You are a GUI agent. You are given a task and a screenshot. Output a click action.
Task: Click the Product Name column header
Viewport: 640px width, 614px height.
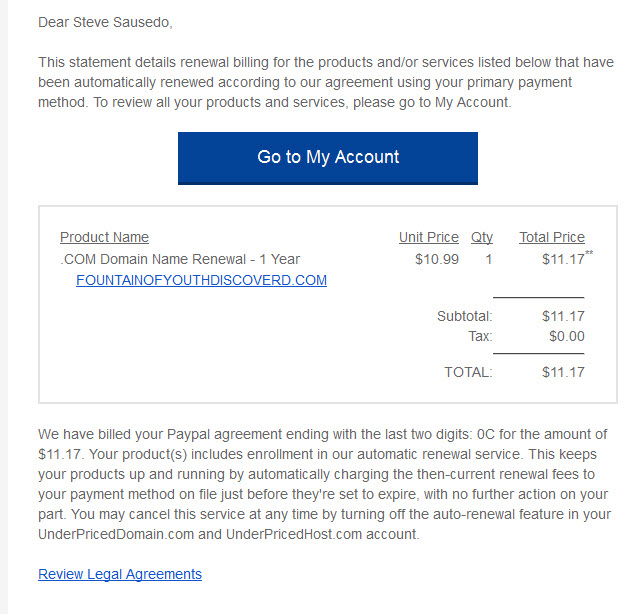pos(104,237)
